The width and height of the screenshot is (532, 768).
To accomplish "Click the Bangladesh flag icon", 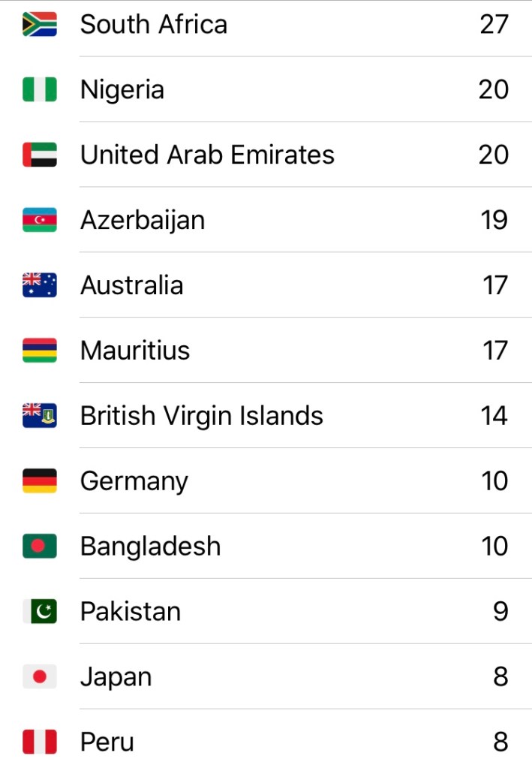I will tap(40, 547).
